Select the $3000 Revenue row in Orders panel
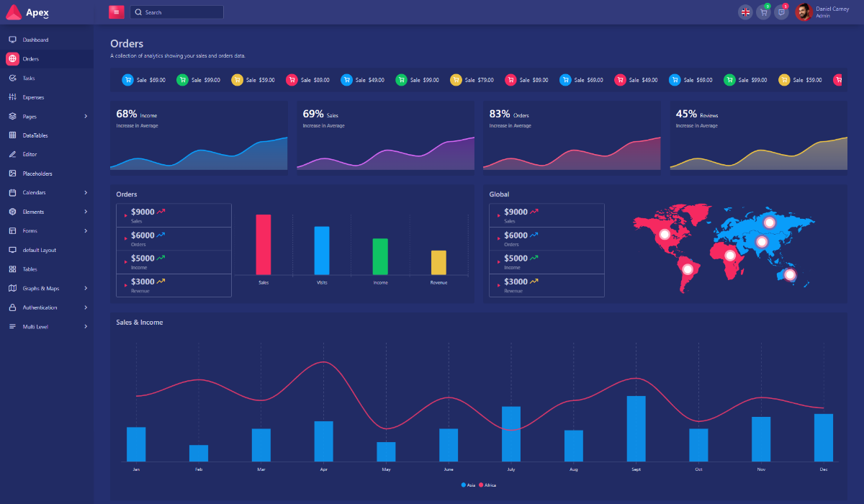 [174, 285]
